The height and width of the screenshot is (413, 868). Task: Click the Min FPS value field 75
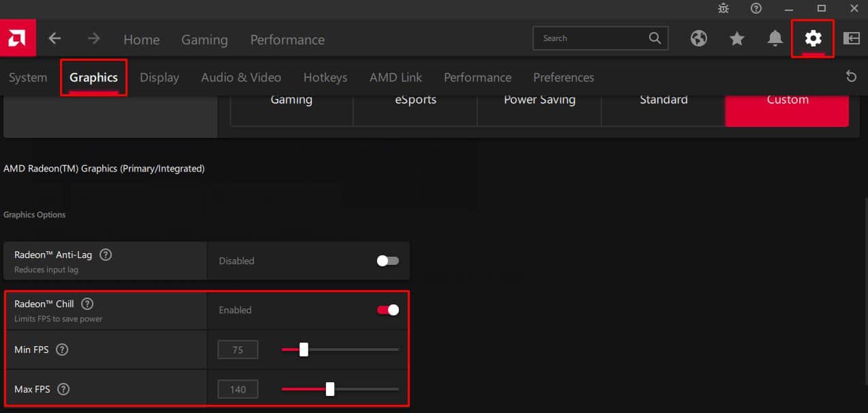click(x=238, y=350)
